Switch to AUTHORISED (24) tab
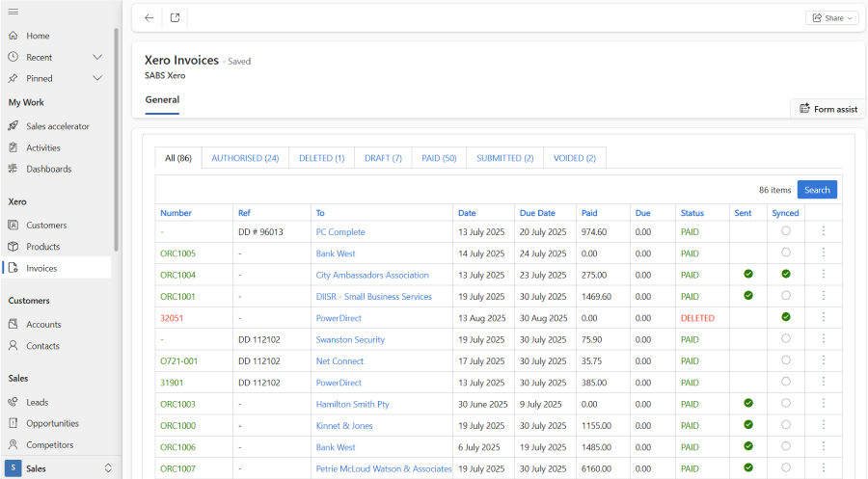This screenshot has width=868, height=479. (x=245, y=158)
